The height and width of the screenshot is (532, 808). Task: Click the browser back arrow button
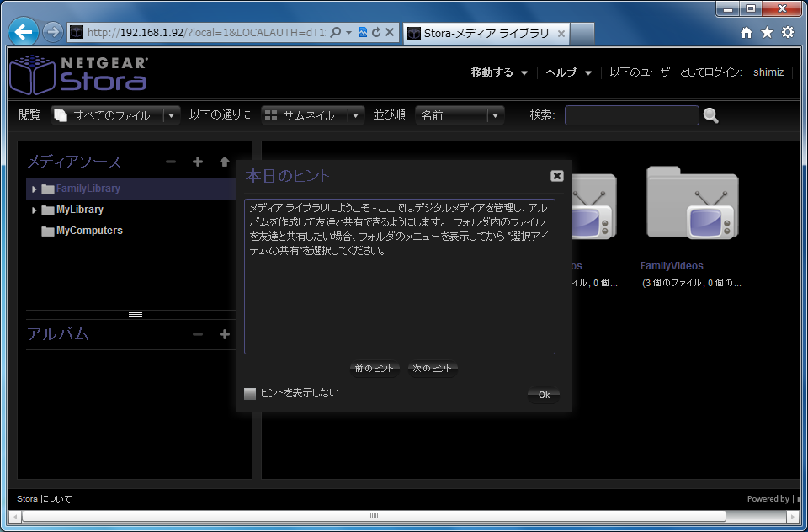pos(24,32)
